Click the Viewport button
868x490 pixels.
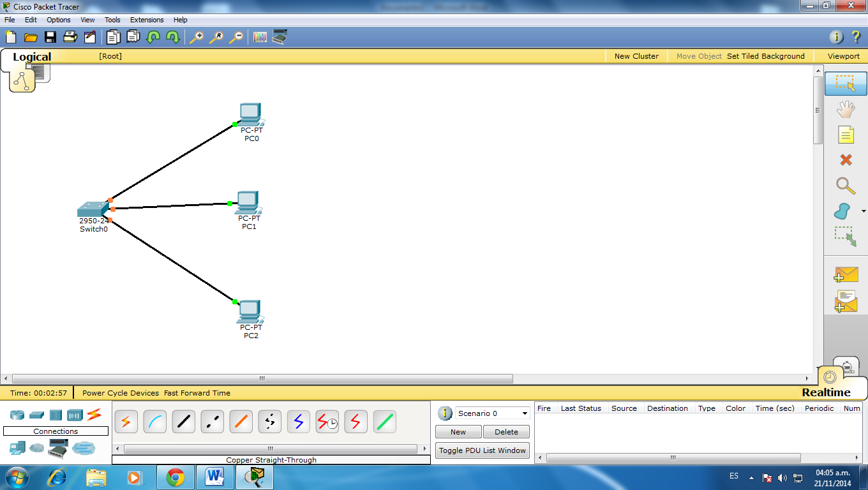click(844, 56)
